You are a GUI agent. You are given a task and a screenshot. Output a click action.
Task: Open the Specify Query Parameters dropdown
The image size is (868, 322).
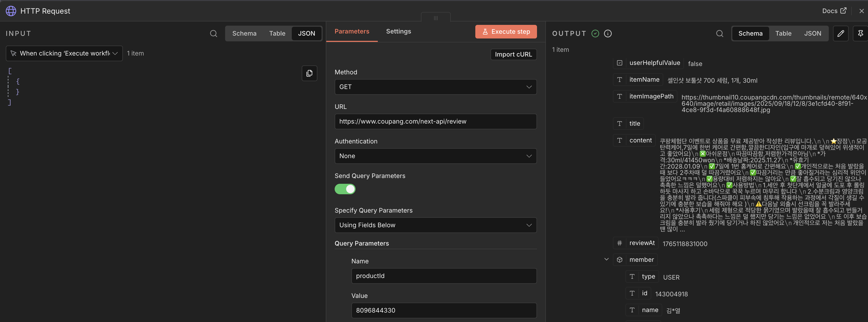click(435, 225)
